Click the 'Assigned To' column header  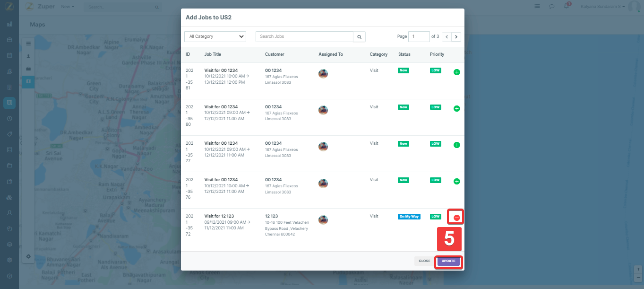(331, 54)
